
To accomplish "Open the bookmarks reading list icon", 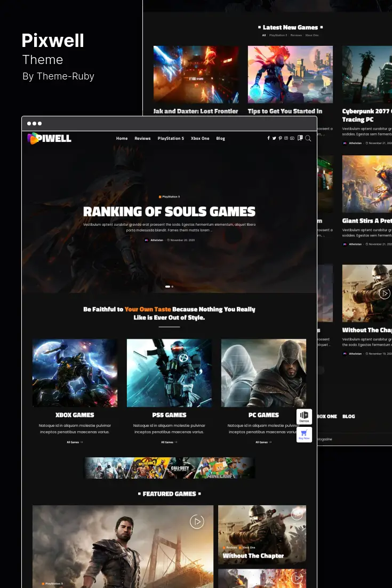I will coord(300,138).
